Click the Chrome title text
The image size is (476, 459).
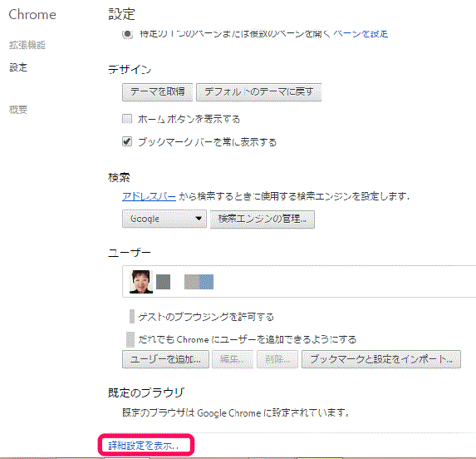point(32,15)
